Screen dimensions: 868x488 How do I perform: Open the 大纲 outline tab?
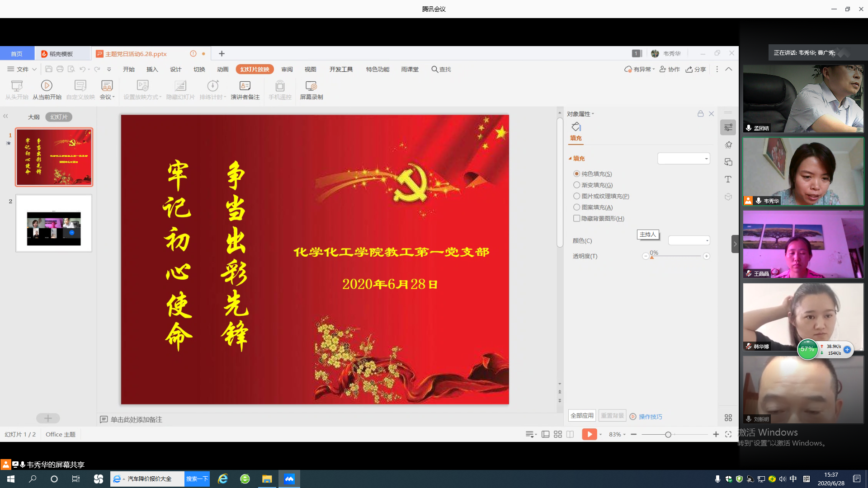point(33,117)
